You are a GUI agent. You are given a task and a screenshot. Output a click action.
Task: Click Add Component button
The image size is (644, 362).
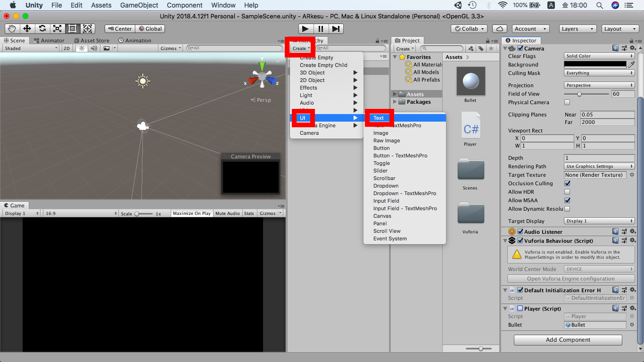[x=568, y=340]
